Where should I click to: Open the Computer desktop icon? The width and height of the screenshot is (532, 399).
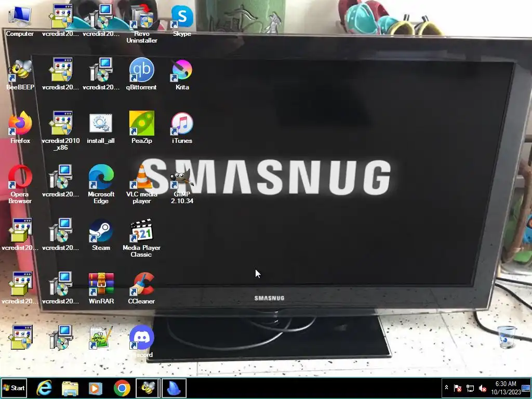tap(20, 21)
